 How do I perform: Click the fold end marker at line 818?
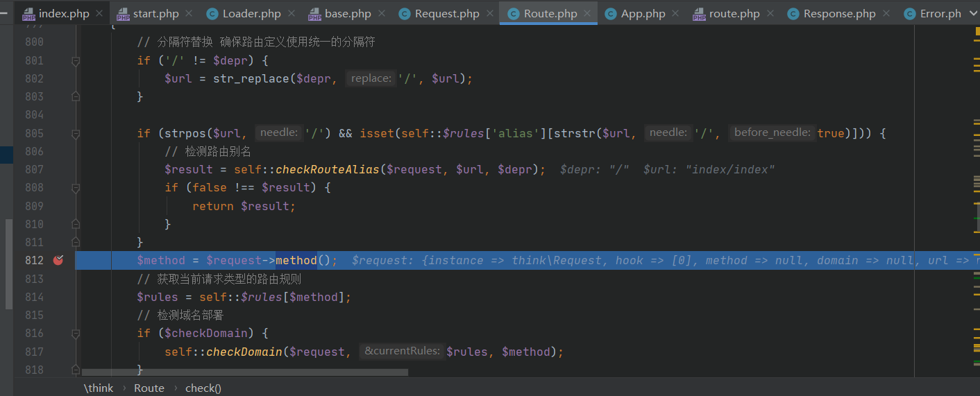[x=76, y=370]
